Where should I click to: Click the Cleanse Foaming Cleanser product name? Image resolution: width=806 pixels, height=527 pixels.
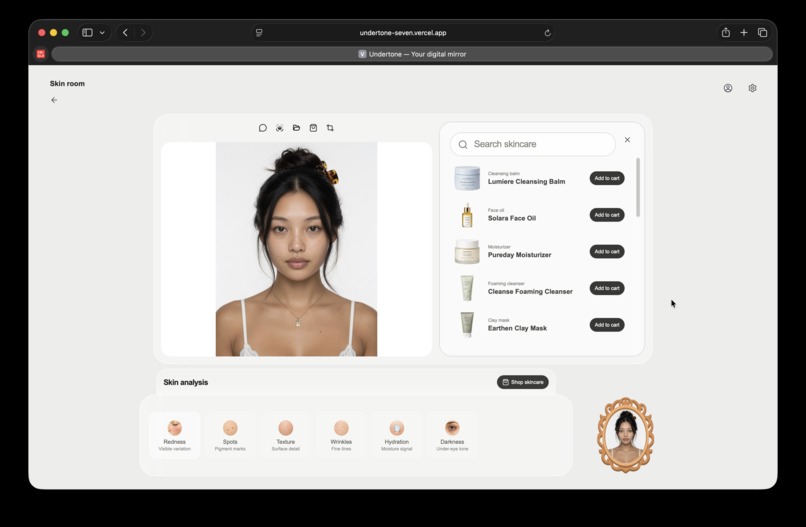[x=530, y=292]
